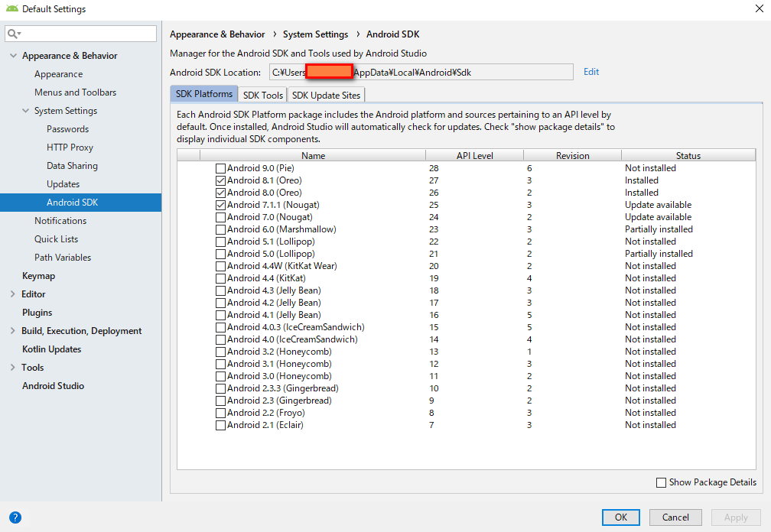
Task: Select Path Variables in the tree
Action: (63, 258)
